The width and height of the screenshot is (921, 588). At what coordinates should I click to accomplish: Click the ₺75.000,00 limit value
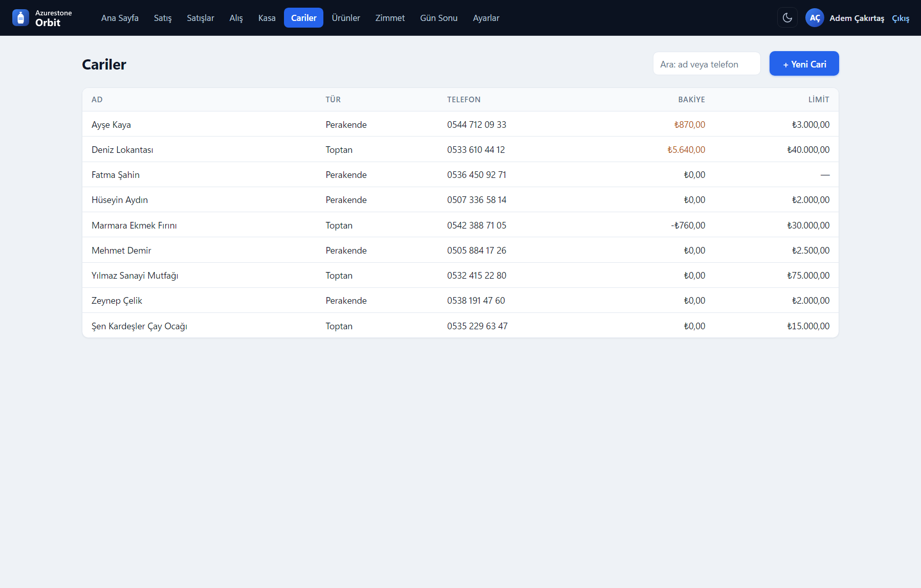click(x=808, y=276)
